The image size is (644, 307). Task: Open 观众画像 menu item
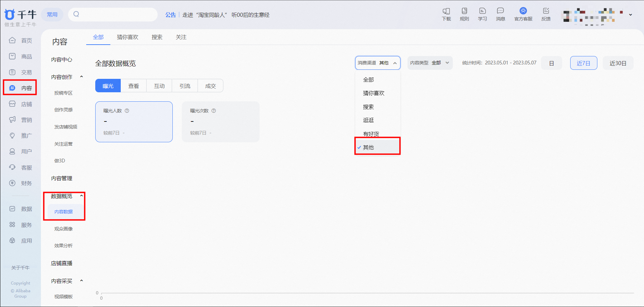pos(63,229)
